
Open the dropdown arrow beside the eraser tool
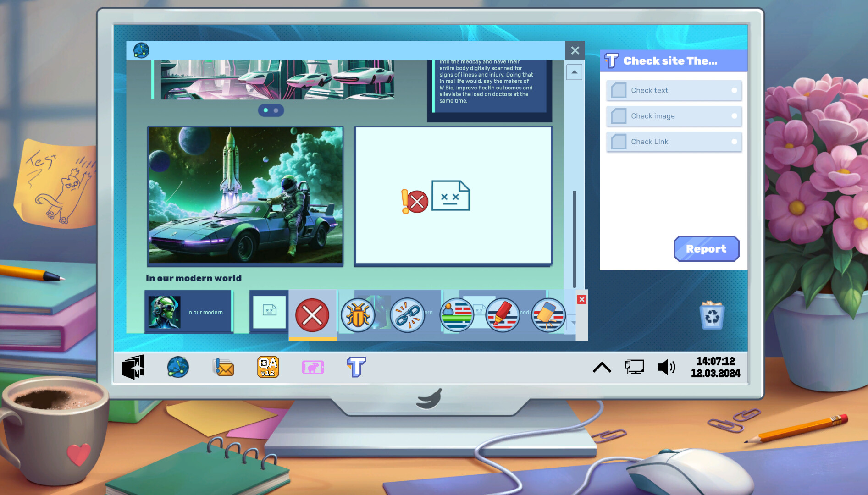[x=573, y=323]
